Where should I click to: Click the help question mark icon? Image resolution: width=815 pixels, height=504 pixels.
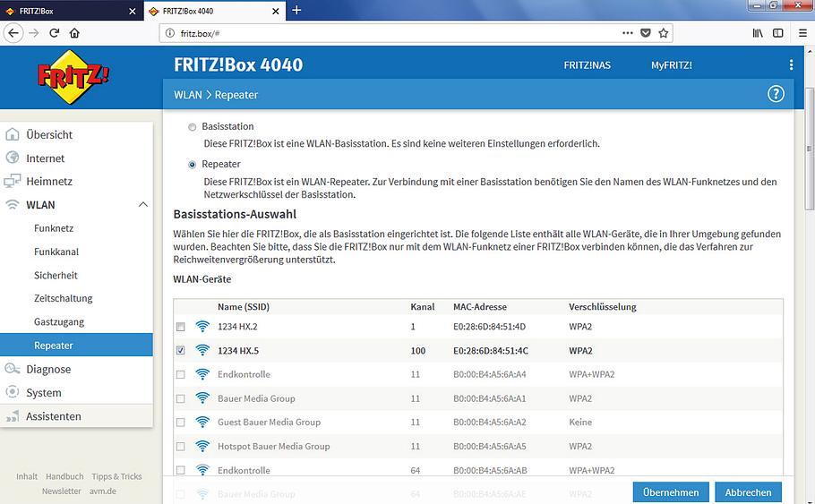coord(776,94)
